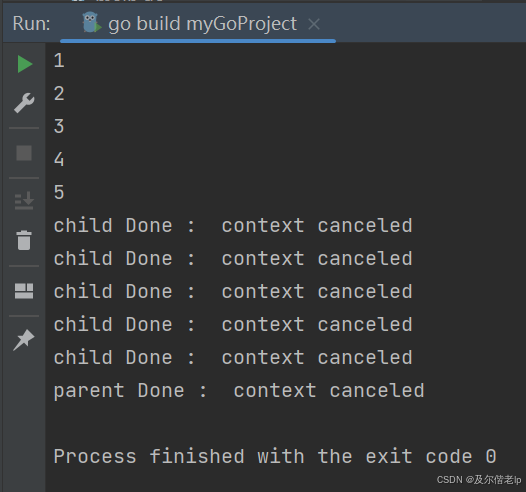Screen dimensions: 526x492
Task: Click last child Done output line
Action: coord(233,358)
